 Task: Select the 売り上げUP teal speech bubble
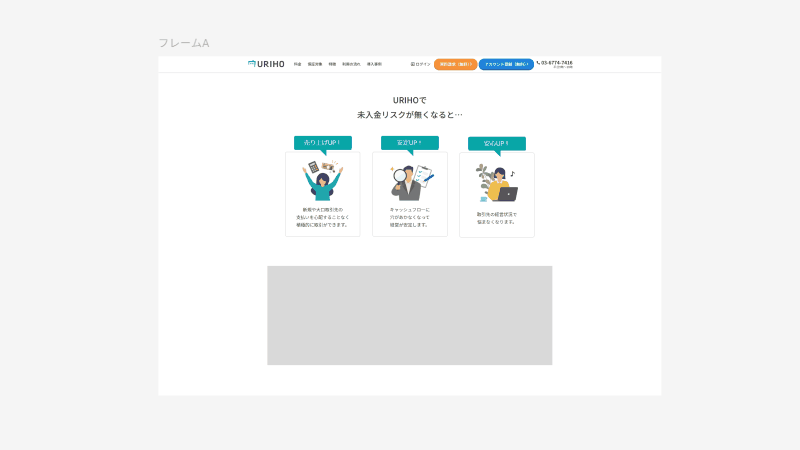click(322, 143)
